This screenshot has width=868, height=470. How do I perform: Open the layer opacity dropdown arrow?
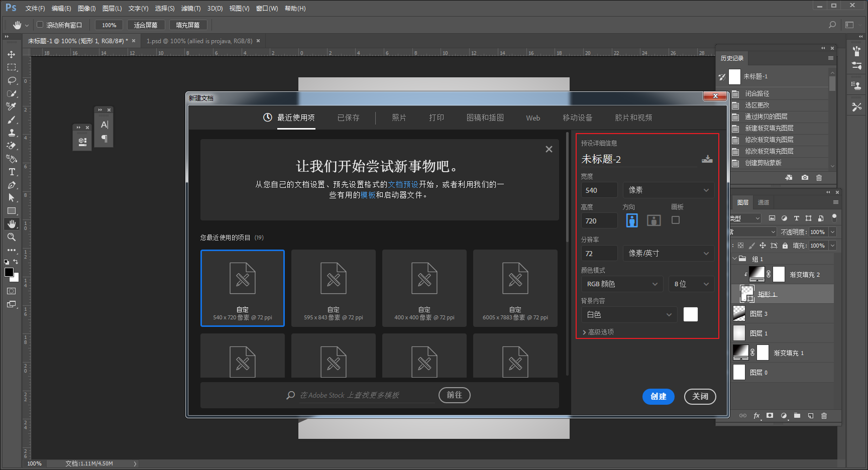(x=832, y=232)
